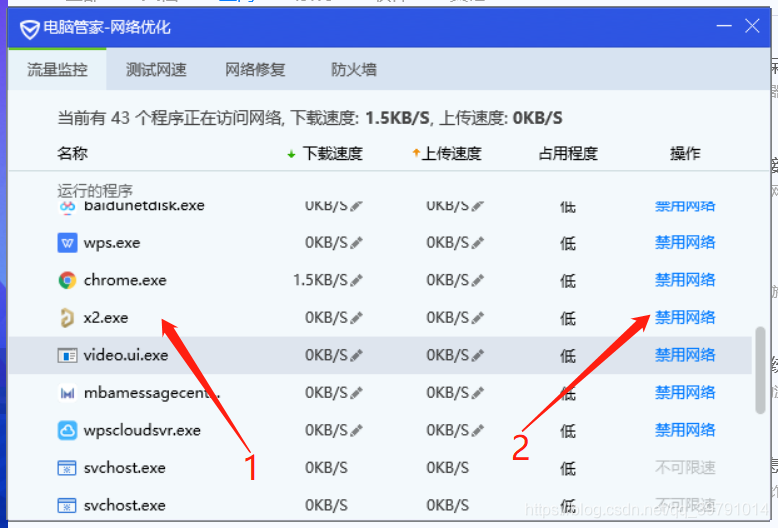Click chrome.exe's 1.5KB/S download value
The image size is (778, 528).
321,280
